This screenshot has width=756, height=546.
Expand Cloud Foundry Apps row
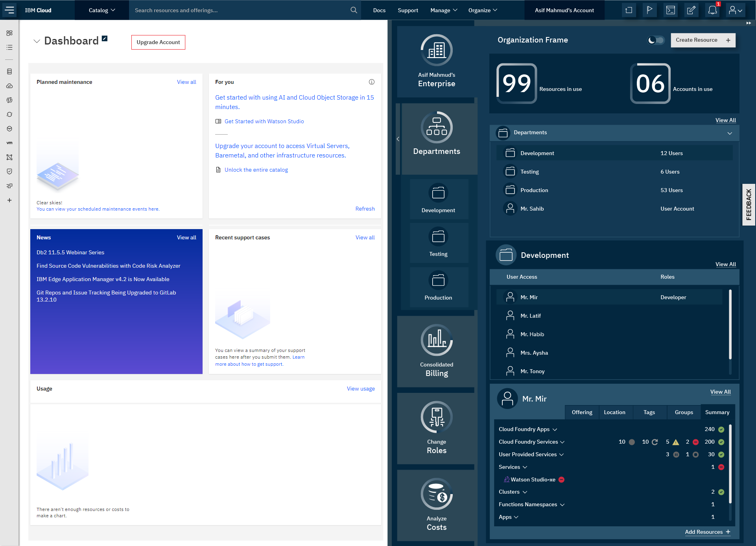[555, 429]
